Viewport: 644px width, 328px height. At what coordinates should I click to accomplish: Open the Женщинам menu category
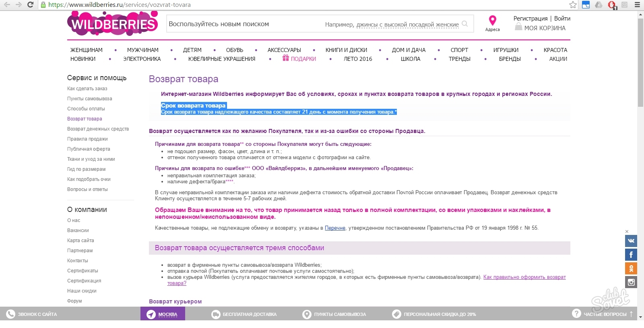coord(87,50)
